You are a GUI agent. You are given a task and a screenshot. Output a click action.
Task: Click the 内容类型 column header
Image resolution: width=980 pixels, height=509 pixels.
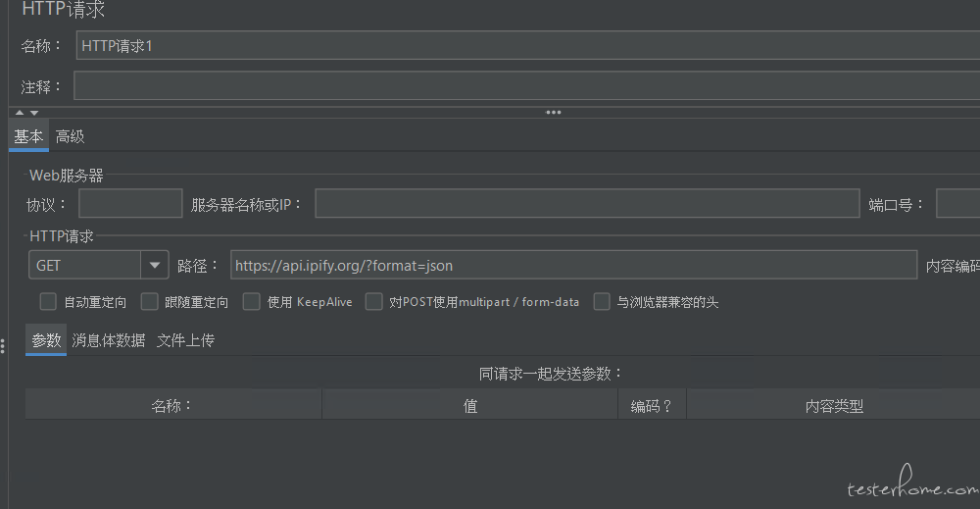833,406
